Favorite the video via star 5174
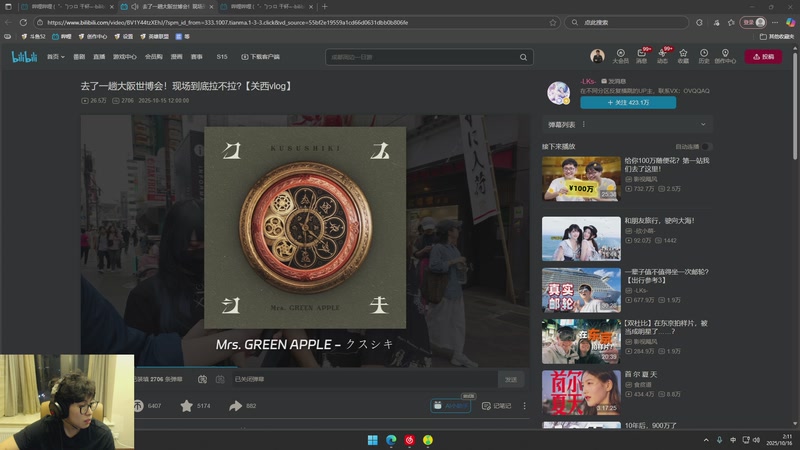Screen dimensions: 800x450 [186, 406]
